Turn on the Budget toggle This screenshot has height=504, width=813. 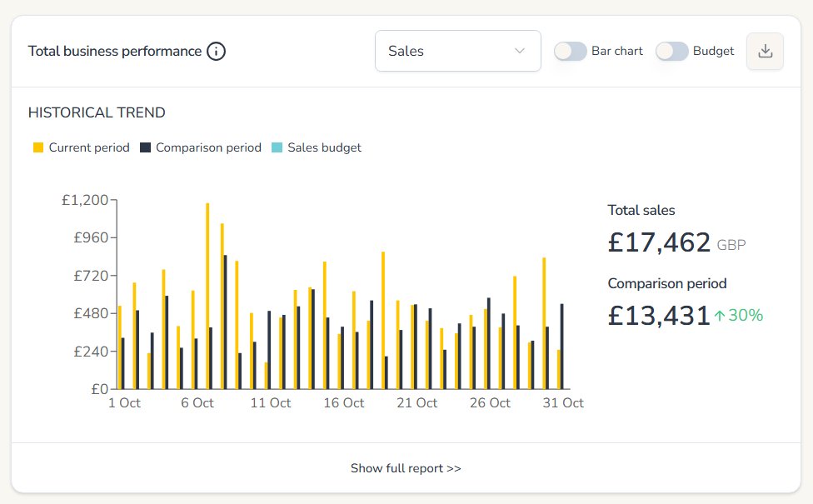[671, 51]
